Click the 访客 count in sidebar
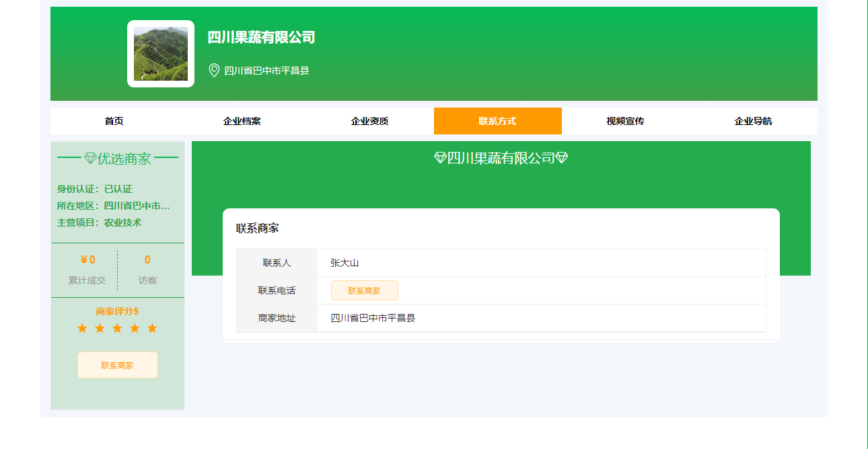868x449 pixels. 147,260
